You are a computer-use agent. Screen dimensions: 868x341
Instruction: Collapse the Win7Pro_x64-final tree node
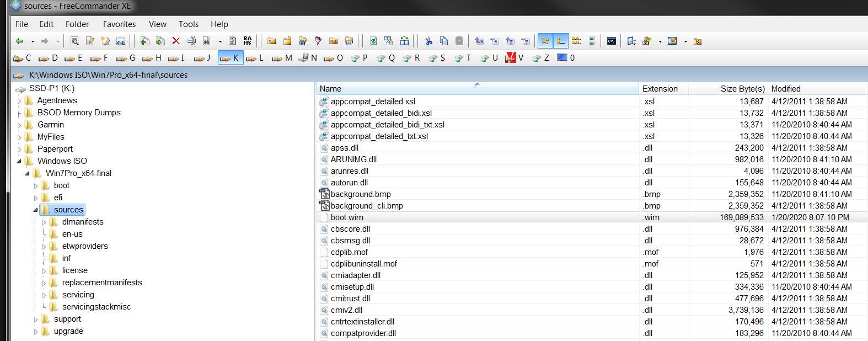coord(28,173)
